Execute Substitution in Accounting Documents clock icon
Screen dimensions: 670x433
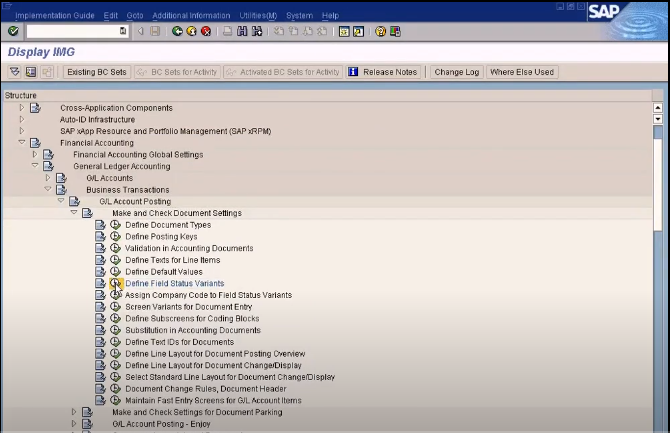click(x=115, y=330)
